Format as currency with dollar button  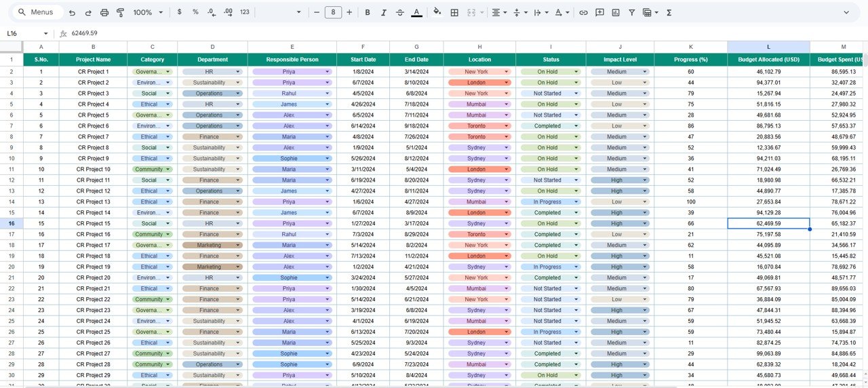coord(179,12)
